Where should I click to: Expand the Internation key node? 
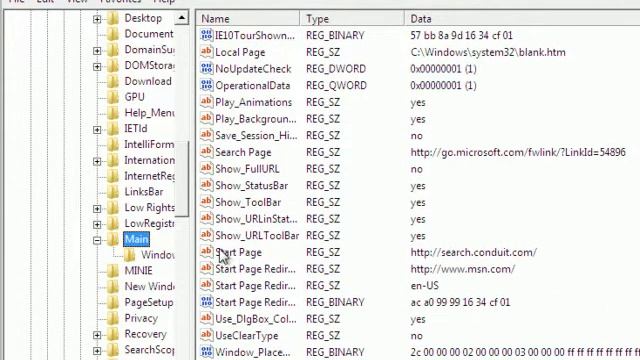pyautogui.click(x=97, y=161)
